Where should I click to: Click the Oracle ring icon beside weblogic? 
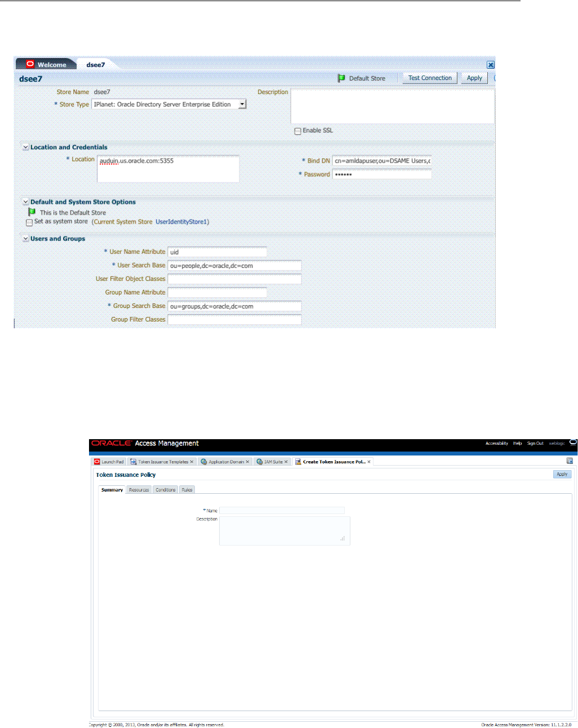[573, 443]
